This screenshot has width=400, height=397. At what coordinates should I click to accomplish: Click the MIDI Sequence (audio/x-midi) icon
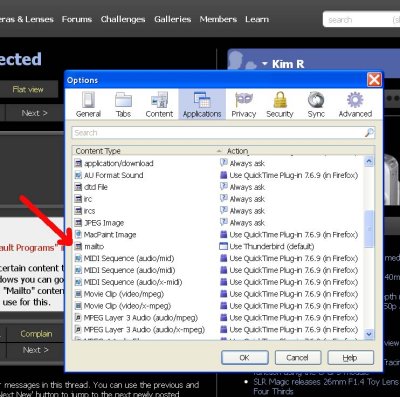pyautogui.click(x=78, y=282)
